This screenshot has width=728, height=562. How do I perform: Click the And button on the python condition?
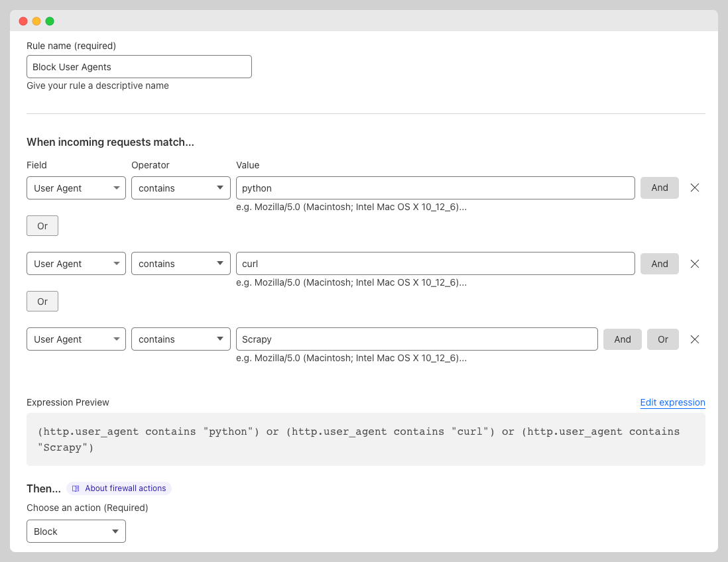click(659, 188)
